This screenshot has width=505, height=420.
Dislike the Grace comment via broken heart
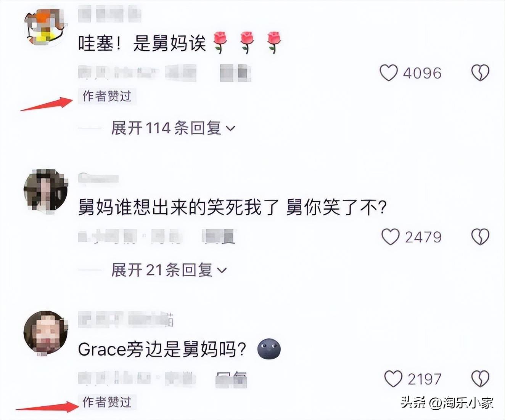click(480, 379)
